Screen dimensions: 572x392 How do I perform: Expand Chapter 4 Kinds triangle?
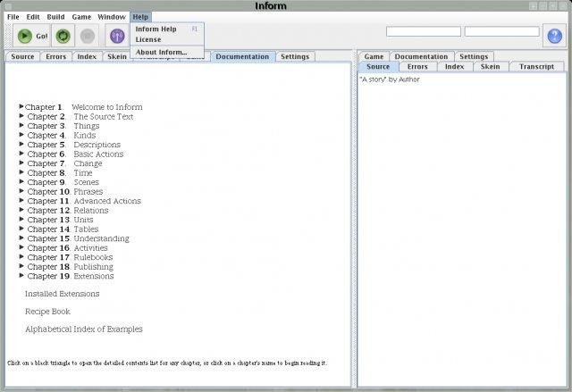coord(21,135)
